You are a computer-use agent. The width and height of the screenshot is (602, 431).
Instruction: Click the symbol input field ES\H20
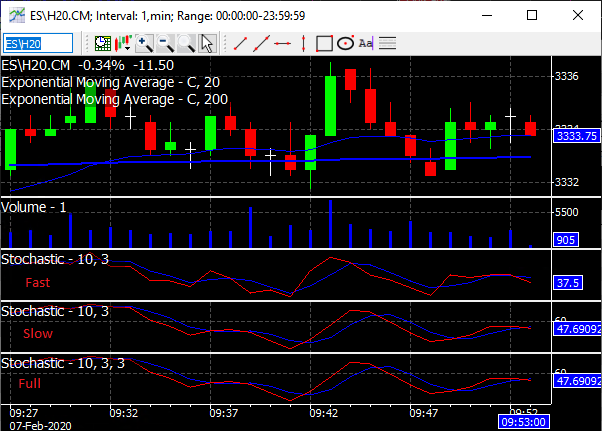click(x=37, y=43)
